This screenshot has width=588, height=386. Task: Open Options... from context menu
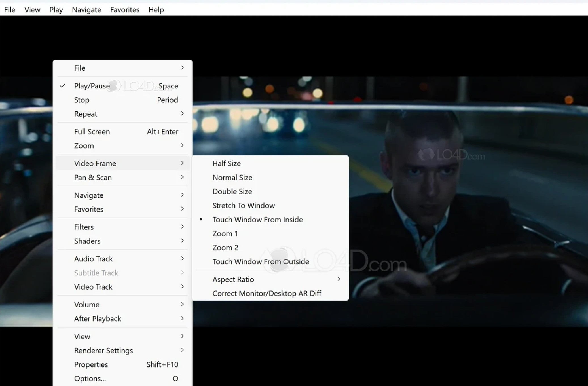(x=122, y=378)
